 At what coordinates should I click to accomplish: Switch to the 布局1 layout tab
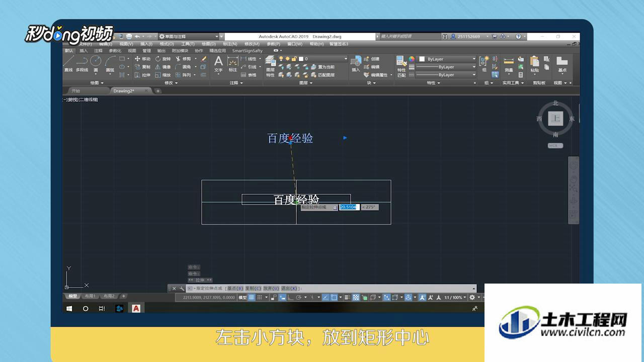[x=90, y=296]
